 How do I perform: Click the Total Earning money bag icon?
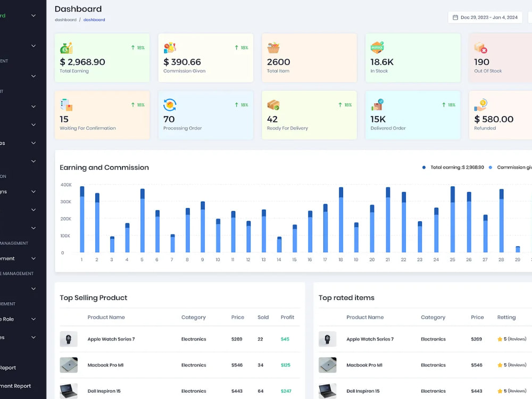[x=66, y=48]
